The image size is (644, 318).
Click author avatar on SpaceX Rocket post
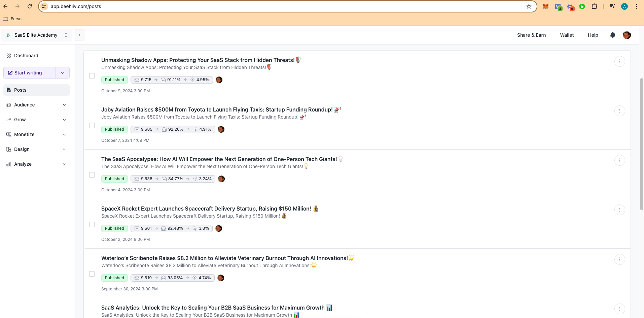point(219,228)
